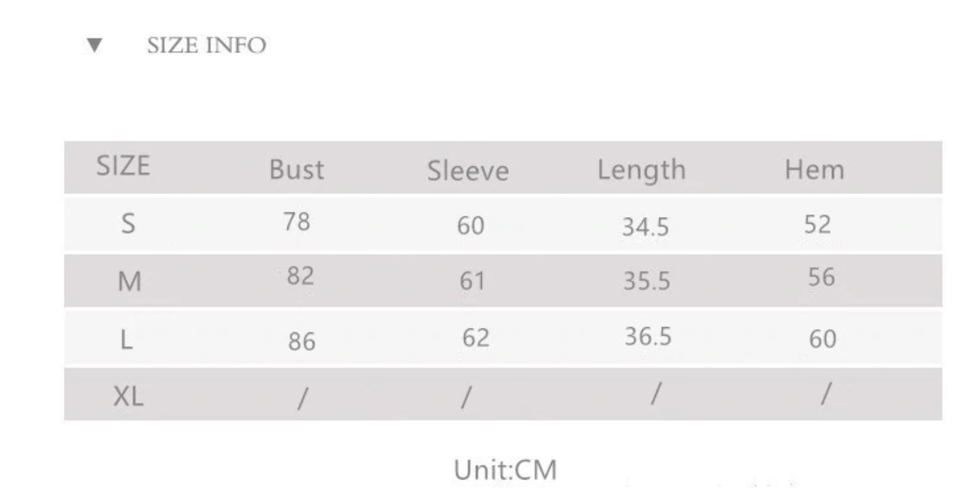The width and height of the screenshot is (980, 504).
Task: Click the Hem value 52 for size S
Action: click(818, 225)
